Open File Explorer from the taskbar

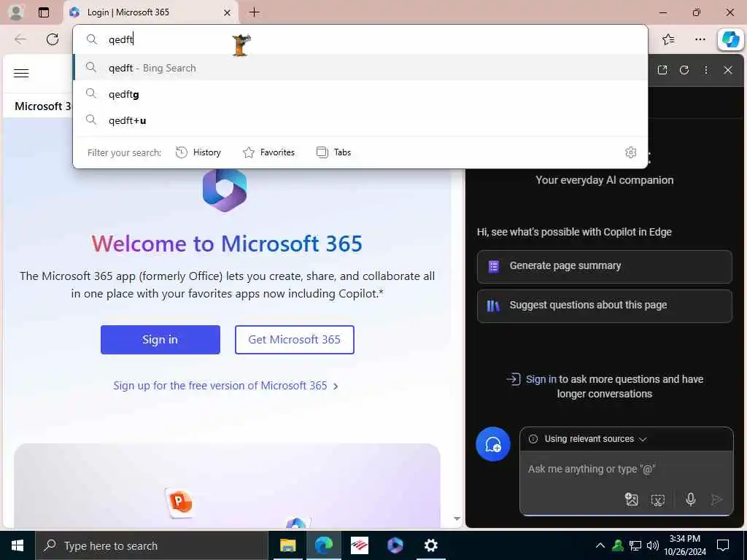point(287,545)
